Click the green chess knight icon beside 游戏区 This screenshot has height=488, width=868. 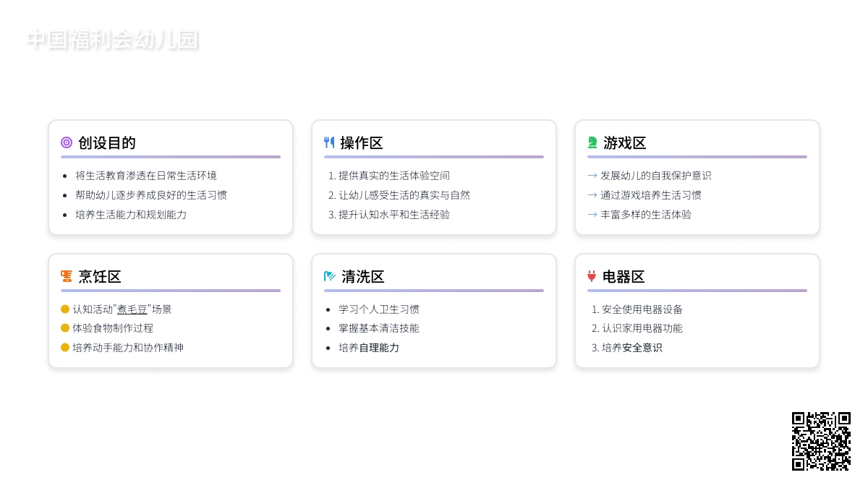[592, 142]
